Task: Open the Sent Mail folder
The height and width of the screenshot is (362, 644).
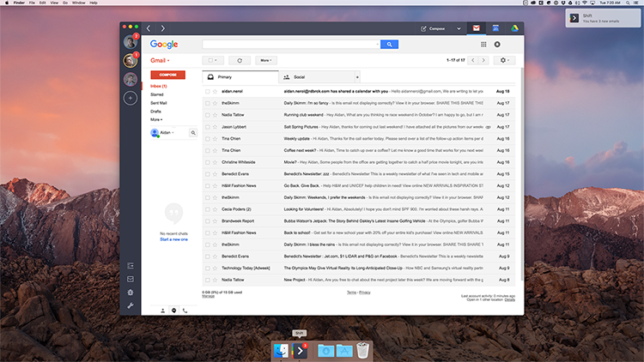Action: tap(159, 103)
